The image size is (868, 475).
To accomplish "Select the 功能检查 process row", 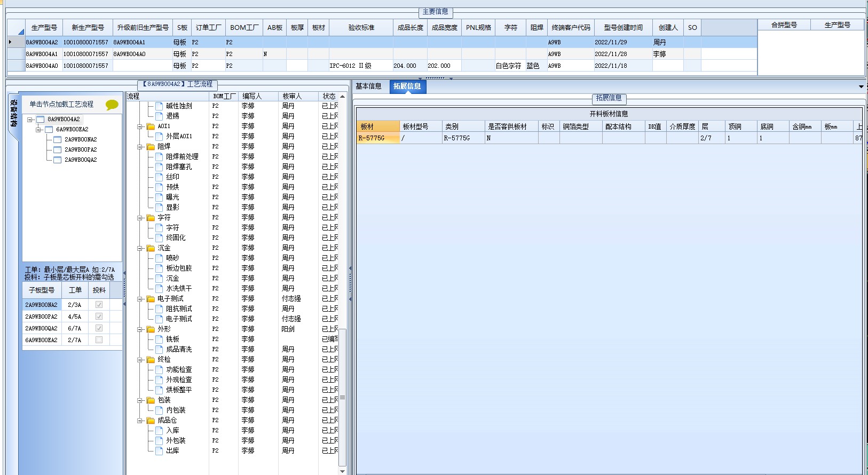I will (233, 369).
